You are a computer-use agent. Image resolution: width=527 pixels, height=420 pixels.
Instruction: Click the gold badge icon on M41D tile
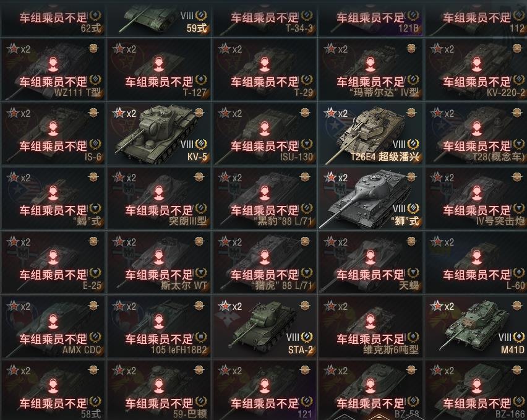pos(517,306)
